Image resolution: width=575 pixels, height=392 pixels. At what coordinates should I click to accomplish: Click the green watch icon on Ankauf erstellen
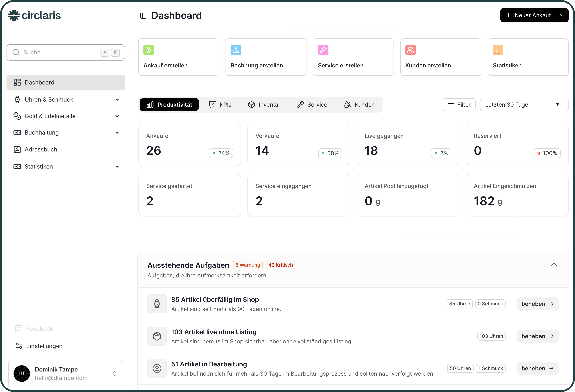[149, 50]
